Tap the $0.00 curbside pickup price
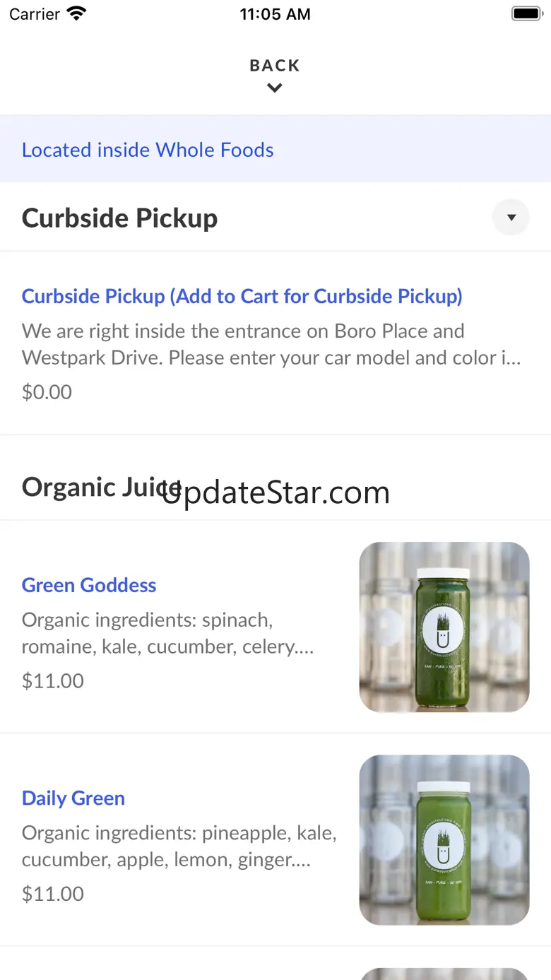This screenshot has height=980, width=551. pos(47,392)
